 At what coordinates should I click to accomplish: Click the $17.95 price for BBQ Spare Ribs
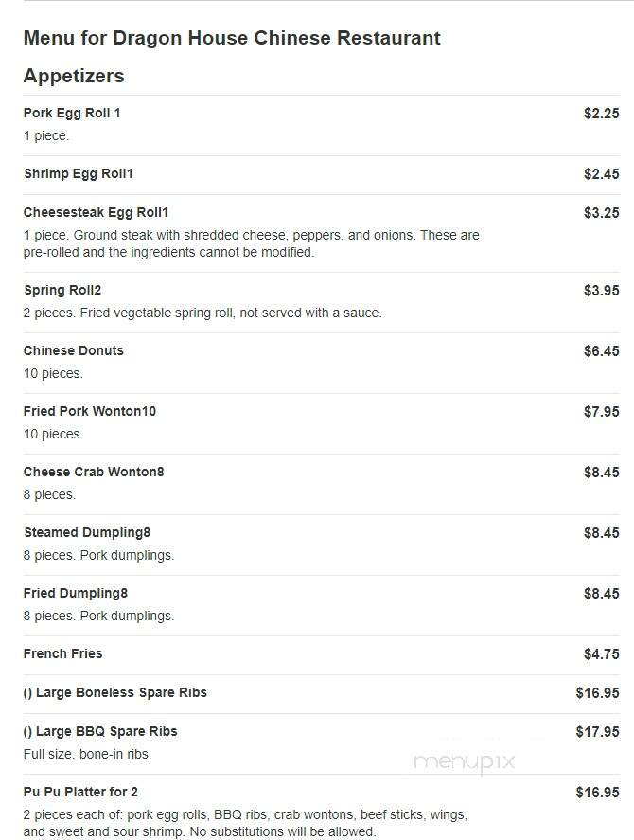coord(598,732)
